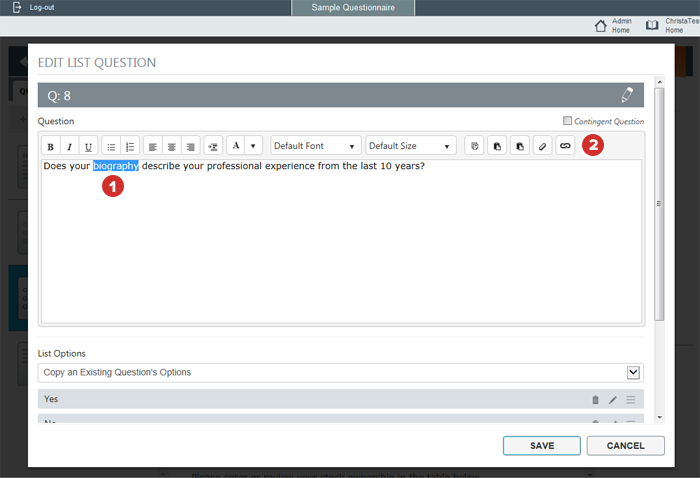The width and height of the screenshot is (700, 478).
Task: Open the font color dropdown arrow
Action: click(253, 146)
